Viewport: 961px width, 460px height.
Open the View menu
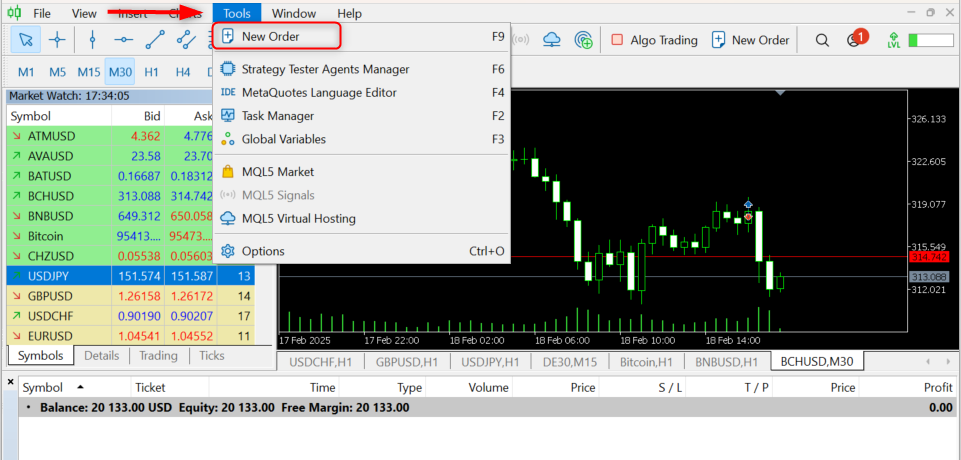[x=84, y=13]
